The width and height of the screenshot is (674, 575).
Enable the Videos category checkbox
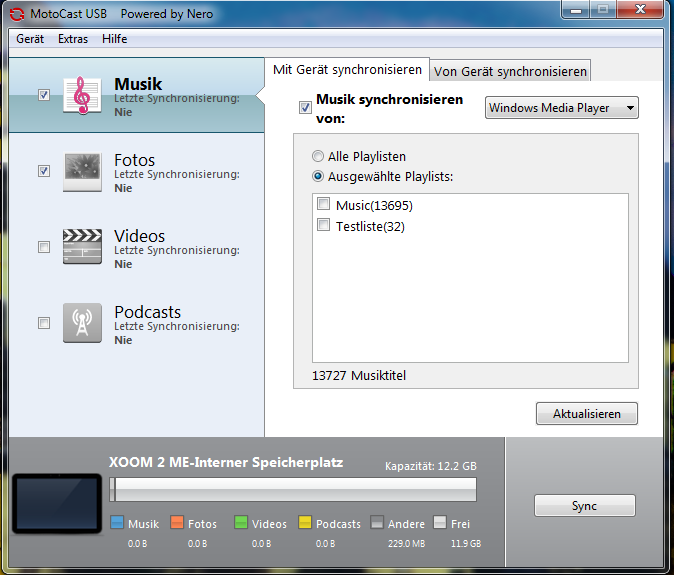[44, 247]
